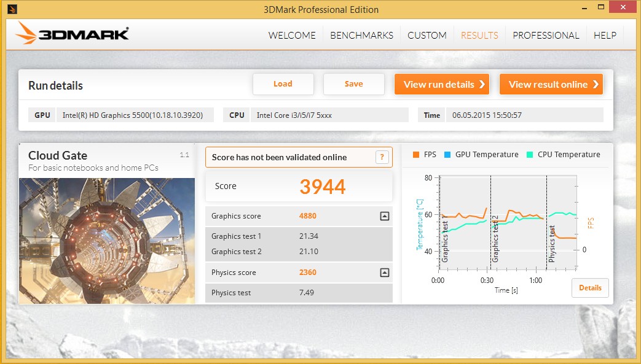This screenshot has width=641, height=364.
Task: Collapse the Graphics score section
Action: pyautogui.click(x=384, y=216)
